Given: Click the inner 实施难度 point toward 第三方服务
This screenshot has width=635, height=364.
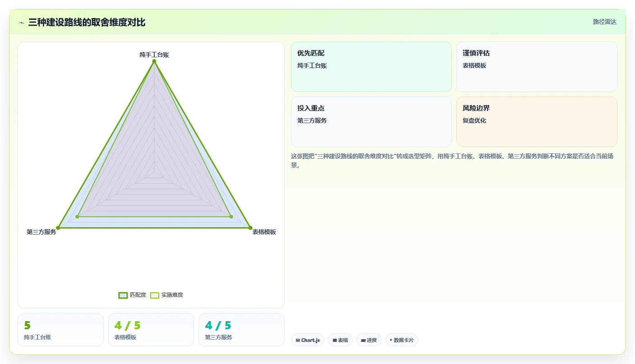Looking at the screenshot, I should point(77,217).
